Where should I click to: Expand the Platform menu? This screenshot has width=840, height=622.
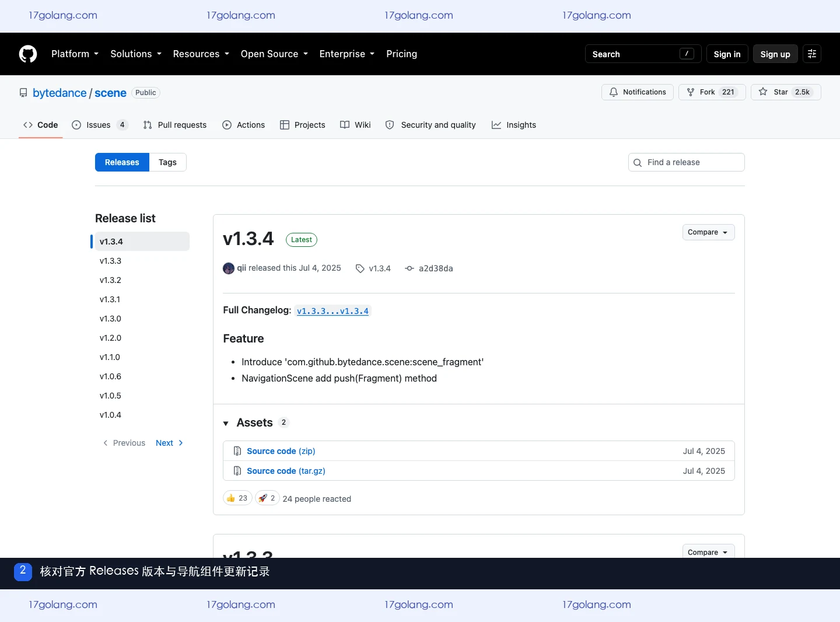coord(75,54)
